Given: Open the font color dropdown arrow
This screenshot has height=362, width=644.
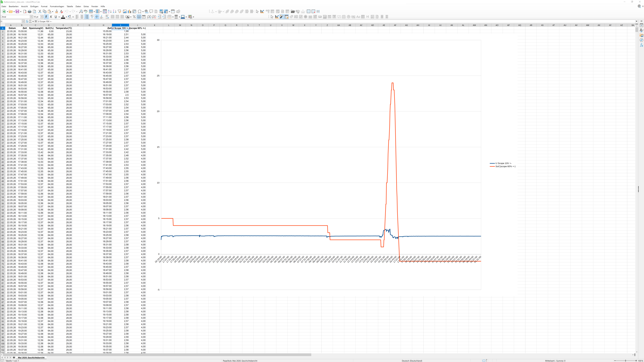Looking at the screenshot, I should (x=66, y=17).
